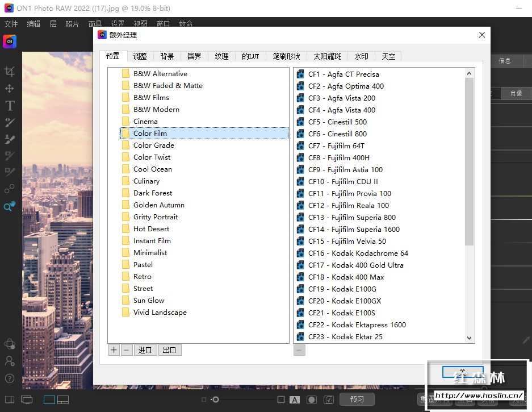This screenshot has width=532, height=412.
Task: Open the 天空 sky tab
Action: point(388,56)
